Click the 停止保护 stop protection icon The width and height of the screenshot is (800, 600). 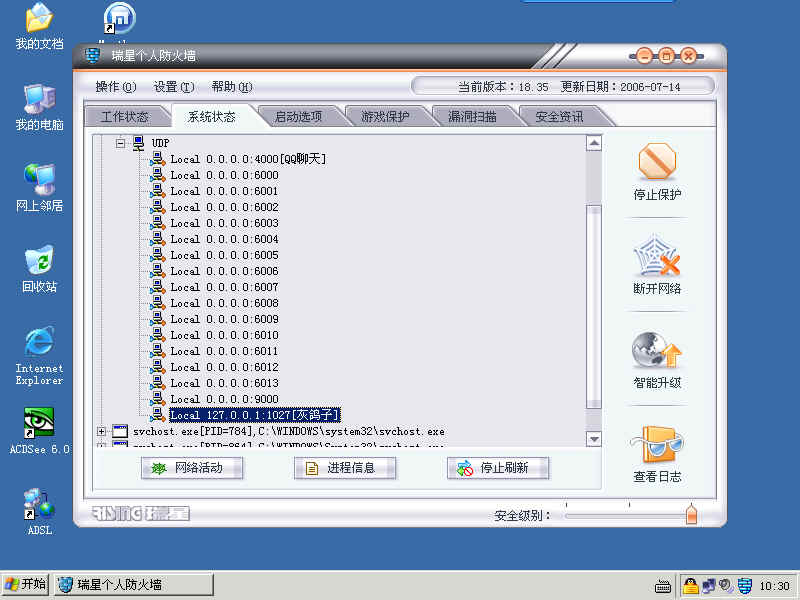[657, 161]
